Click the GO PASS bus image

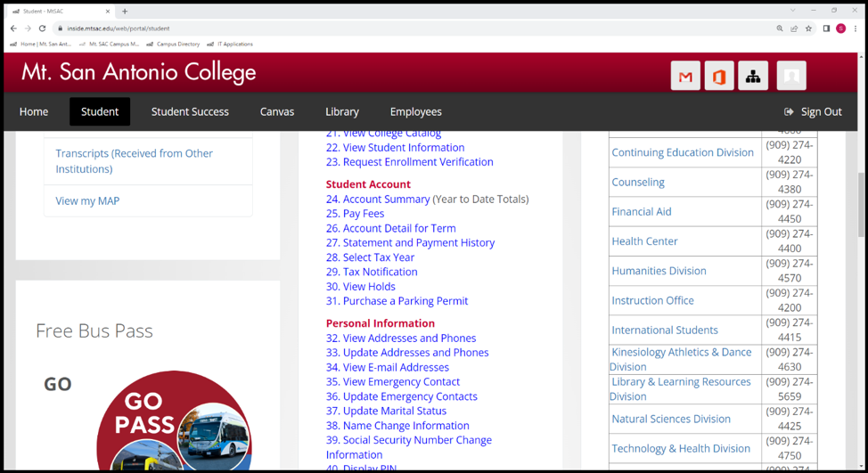click(x=175, y=420)
